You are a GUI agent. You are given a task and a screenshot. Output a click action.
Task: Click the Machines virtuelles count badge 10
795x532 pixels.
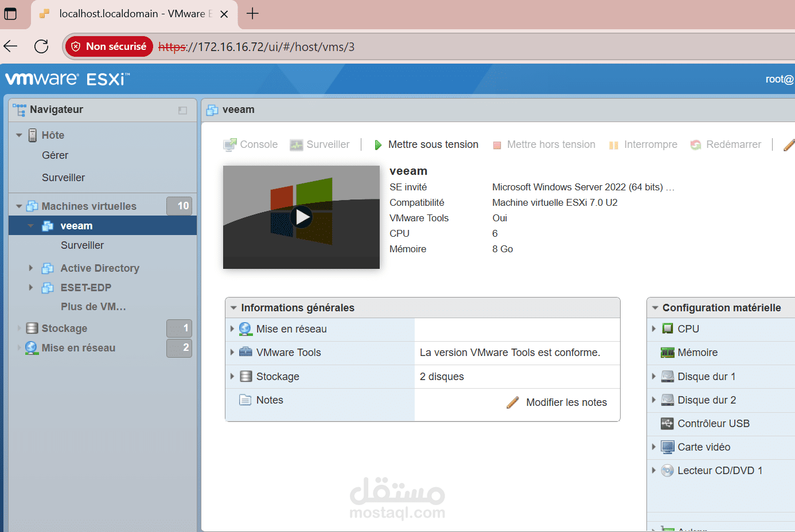179,206
